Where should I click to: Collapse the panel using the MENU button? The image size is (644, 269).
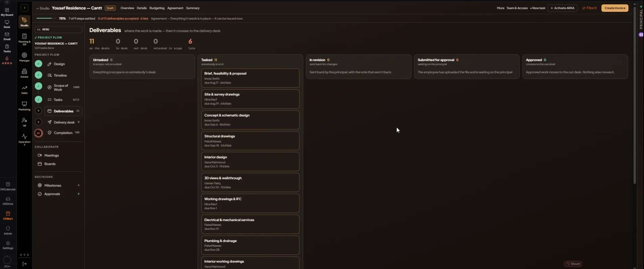coord(58,29)
